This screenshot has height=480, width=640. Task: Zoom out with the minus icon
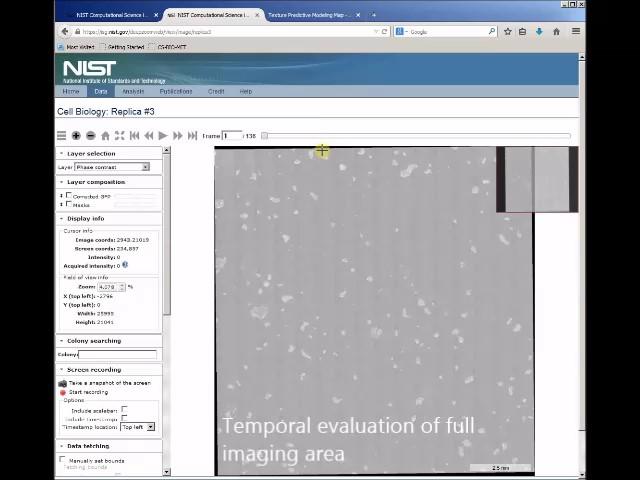pyautogui.click(x=91, y=136)
